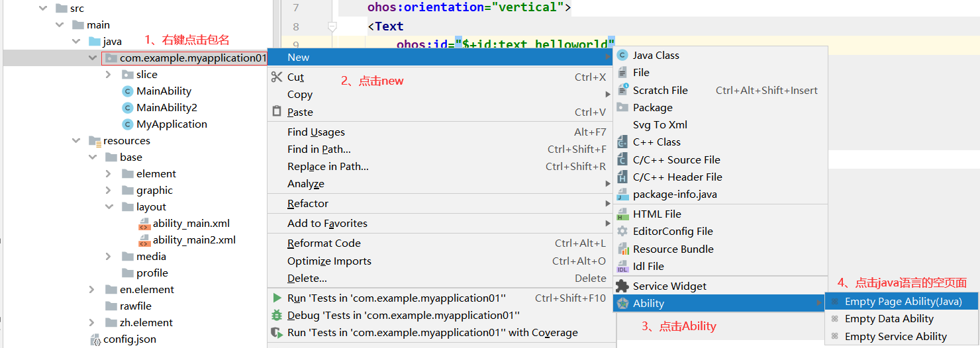980x348 pixels.
Task: Select Empty Page Ability(Java)
Action: [x=903, y=302]
